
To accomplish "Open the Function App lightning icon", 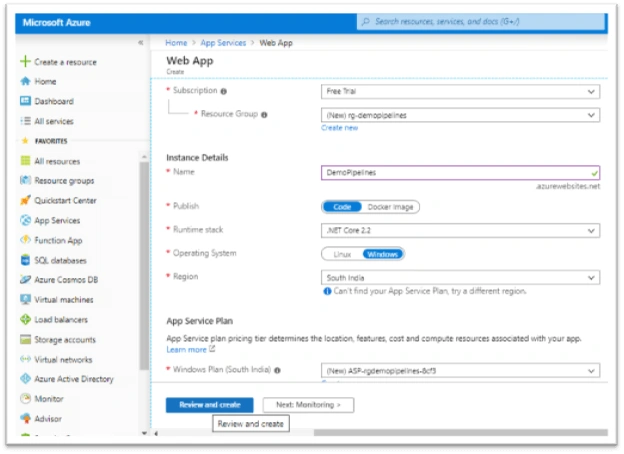I will pyautogui.click(x=25, y=240).
